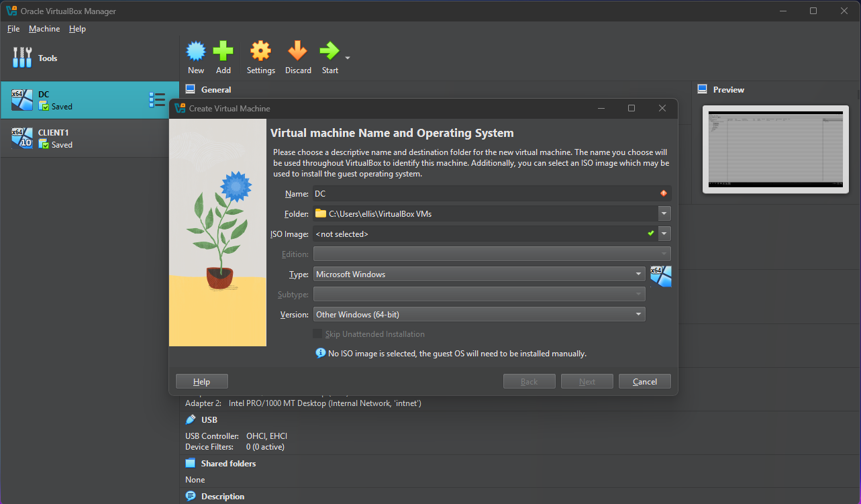Open the Machine menu
861x504 pixels.
point(44,29)
